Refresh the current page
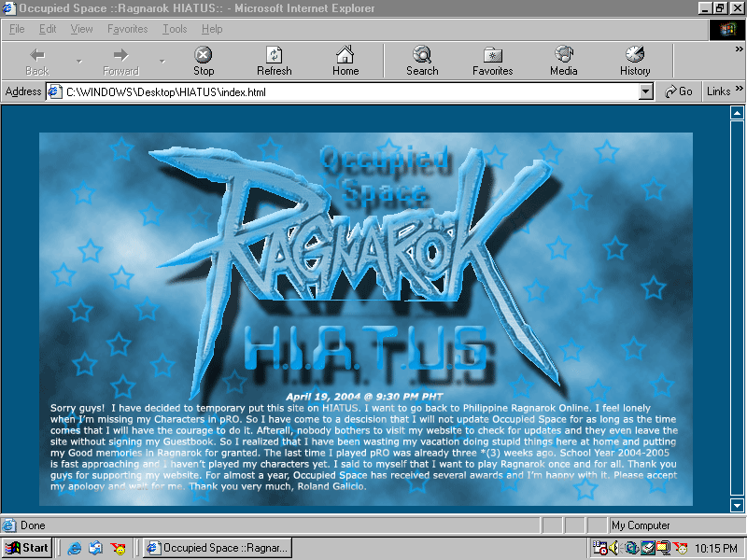 tap(274, 62)
